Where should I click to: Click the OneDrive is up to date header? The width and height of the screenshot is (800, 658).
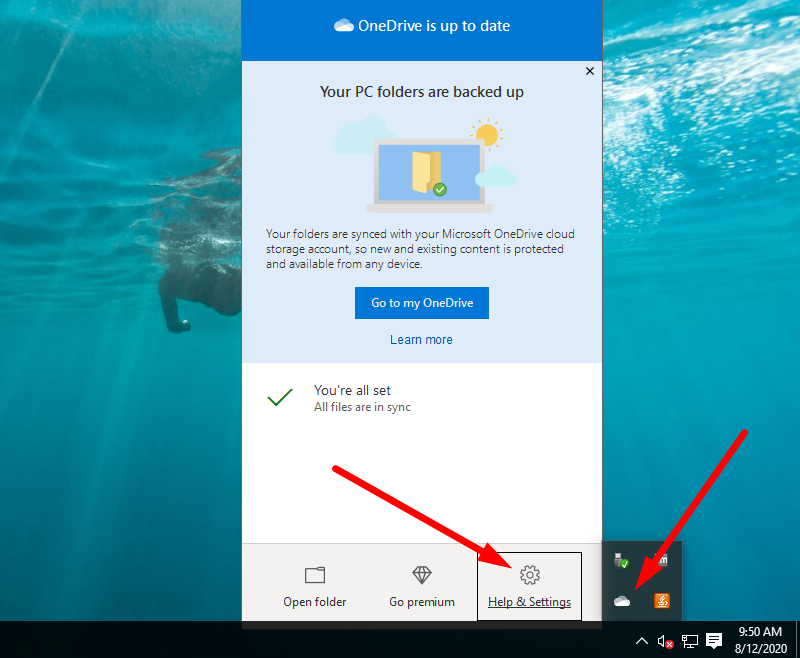(x=422, y=26)
